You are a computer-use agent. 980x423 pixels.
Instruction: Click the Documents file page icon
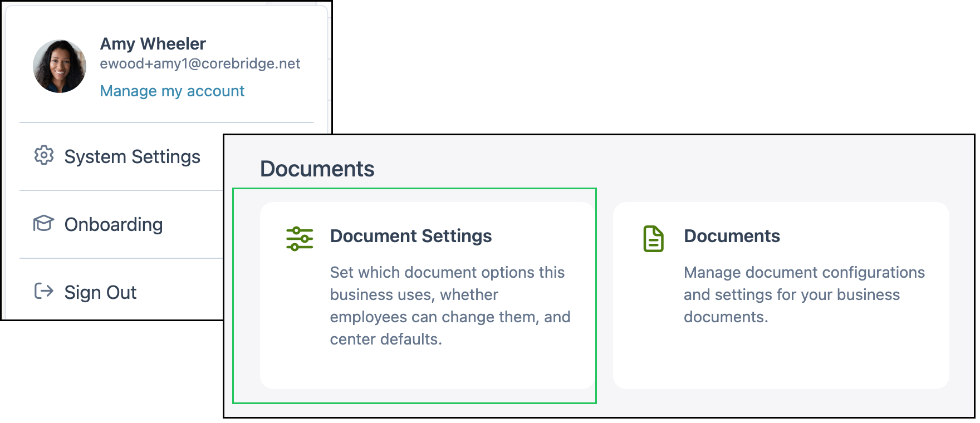654,239
